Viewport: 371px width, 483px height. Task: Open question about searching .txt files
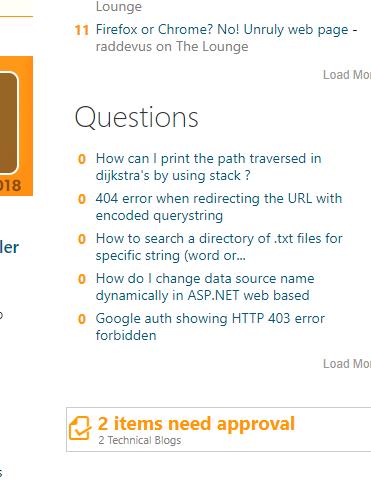pos(219,247)
